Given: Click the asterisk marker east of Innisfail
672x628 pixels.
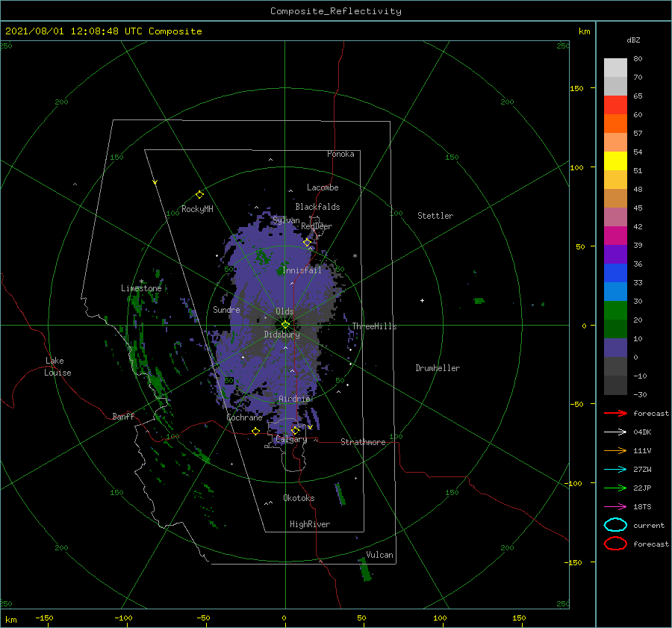Looking at the screenshot, I should coord(355,256).
